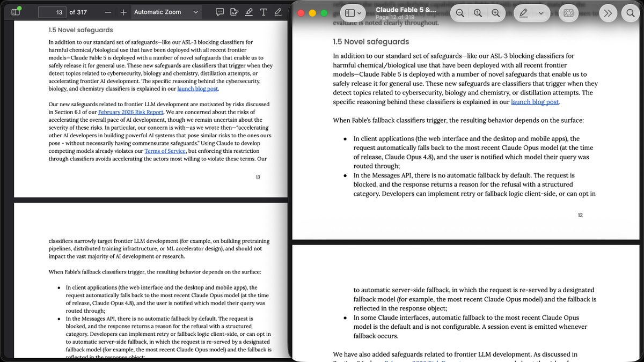The height and width of the screenshot is (362, 644).
Task: Select the text tool in left viewer
Action: (264, 12)
